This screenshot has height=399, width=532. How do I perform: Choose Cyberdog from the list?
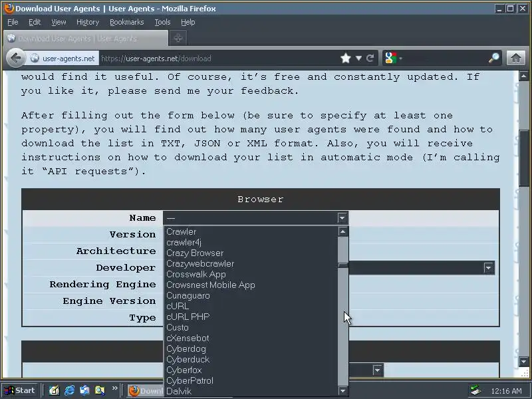tap(251, 348)
